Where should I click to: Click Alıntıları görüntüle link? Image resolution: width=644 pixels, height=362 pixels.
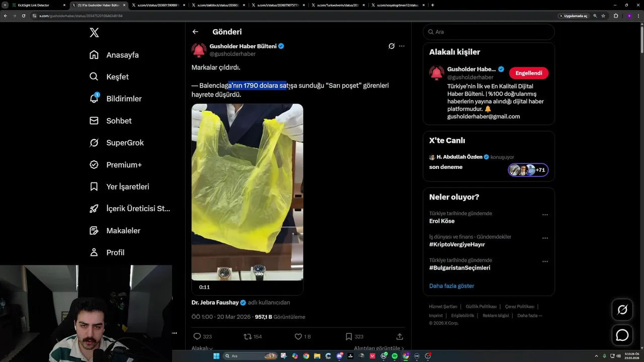pyautogui.click(x=379, y=348)
